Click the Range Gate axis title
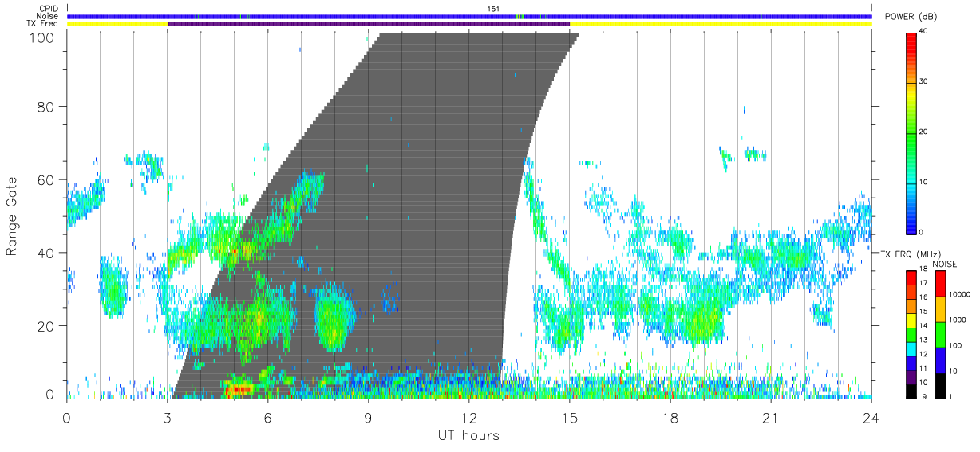The image size is (980, 452). 12,216
